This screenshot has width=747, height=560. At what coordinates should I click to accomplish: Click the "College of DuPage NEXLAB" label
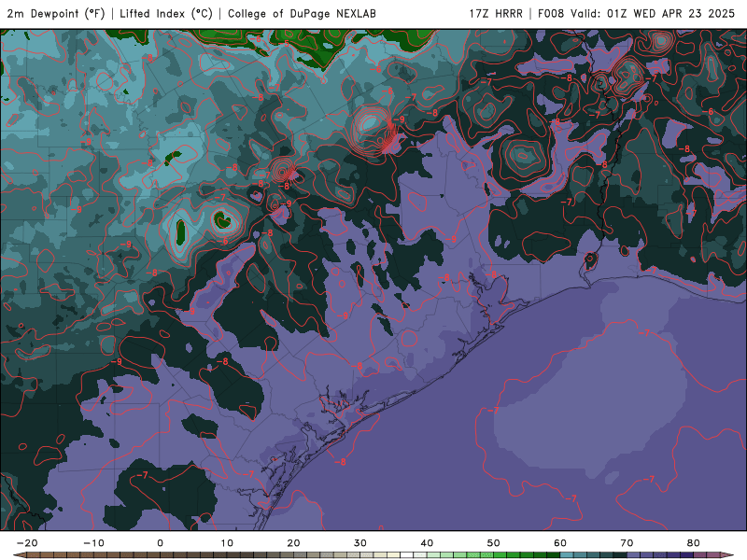[302, 14]
